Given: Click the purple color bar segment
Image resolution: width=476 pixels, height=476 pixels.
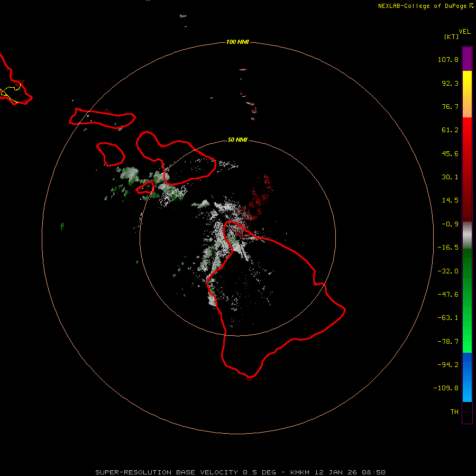Looking at the screenshot, I should pyautogui.click(x=467, y=59).
